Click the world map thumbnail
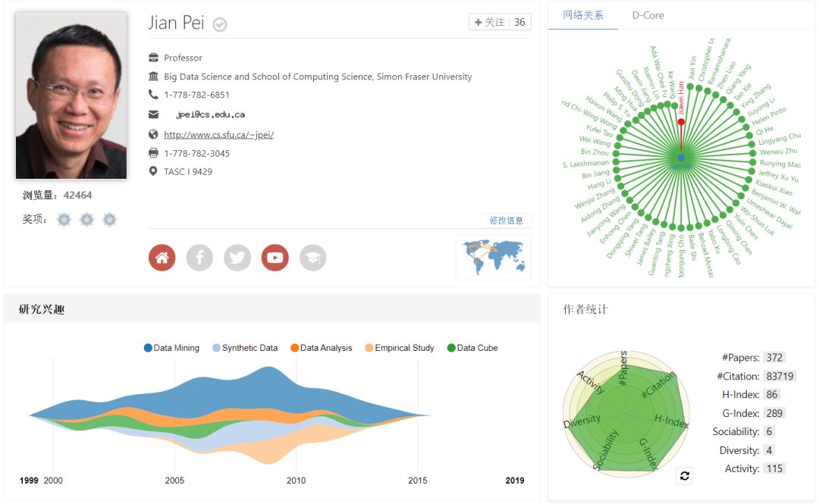The image size is (819, 504). point(494,257)
